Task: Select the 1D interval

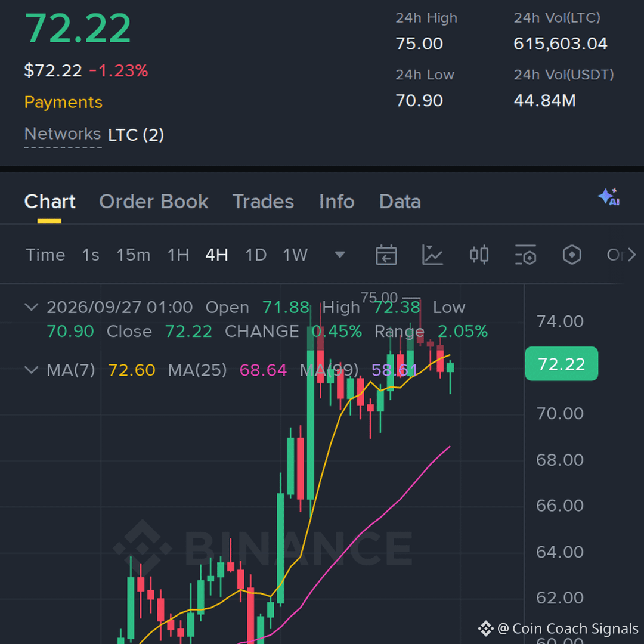Action: click(255, 255)
